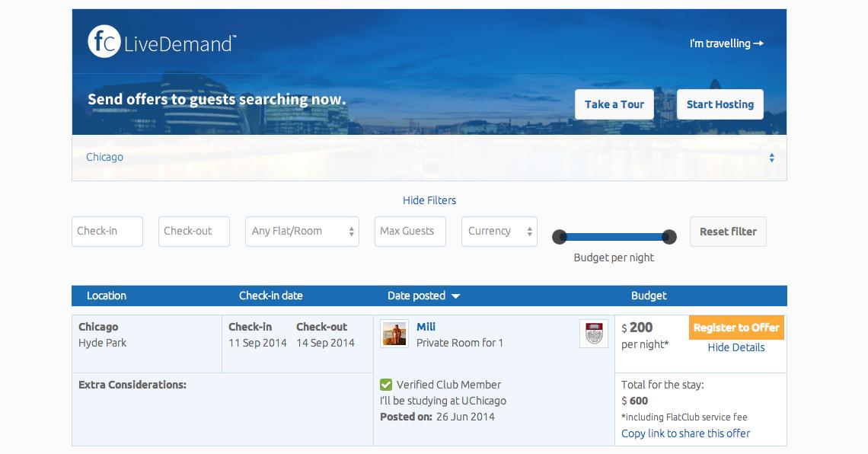
Task: Expand the Chicago city selector
Action: pyautogui.click(x=429, y=158)
